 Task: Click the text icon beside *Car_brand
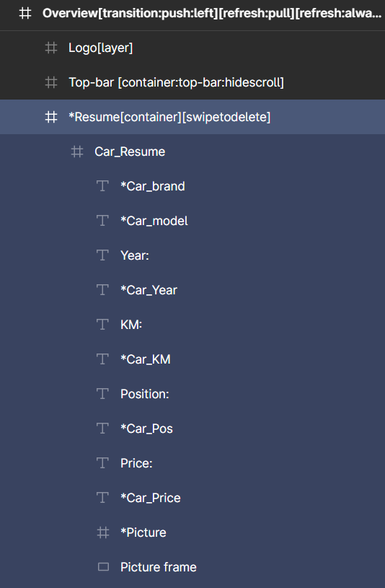coord(102,186)
